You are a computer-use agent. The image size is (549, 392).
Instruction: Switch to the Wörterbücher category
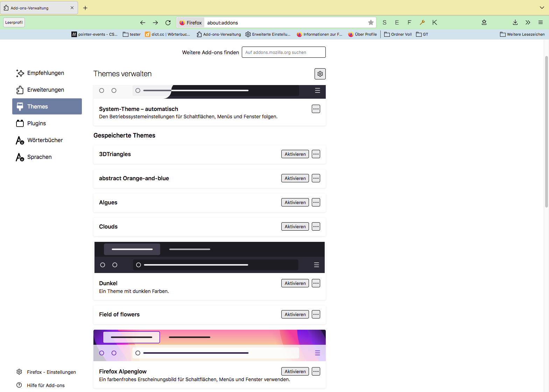click(47, 140)
